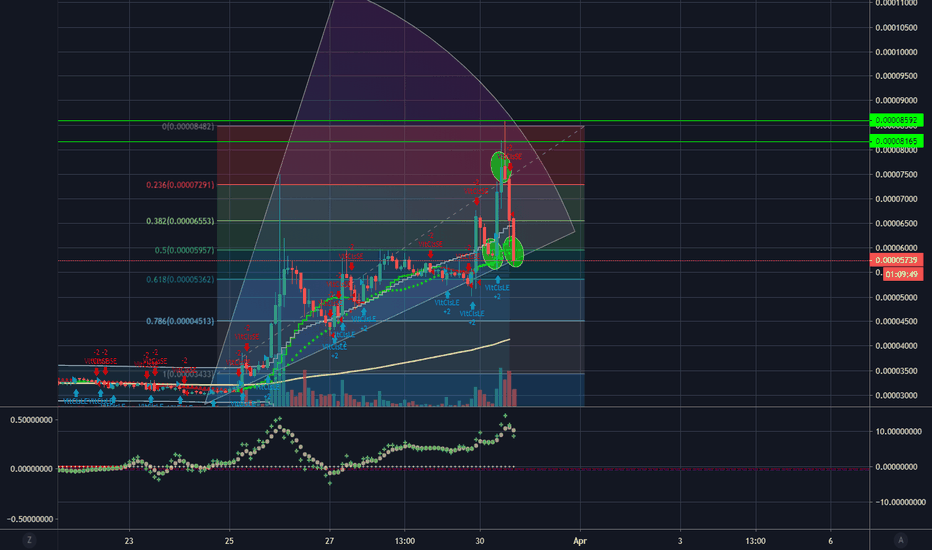This screenshot has width=932, height=550.
Task: Click 0.00009000 on the price scale
Action: pyautogui.click(x=896, y=100)
